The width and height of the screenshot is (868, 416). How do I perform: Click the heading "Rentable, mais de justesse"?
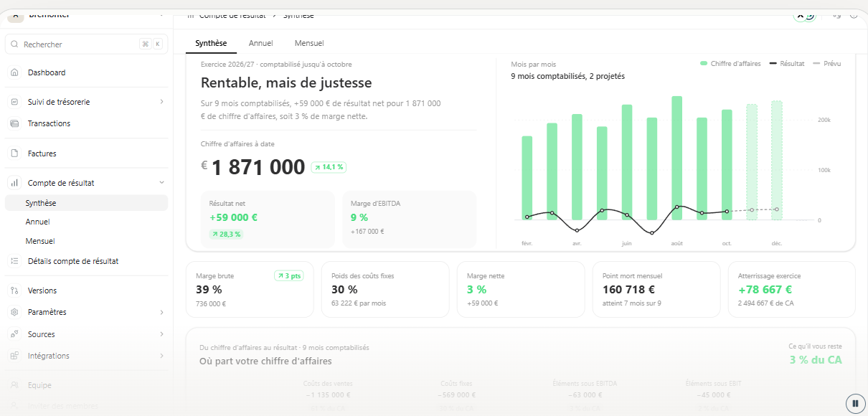286,83
